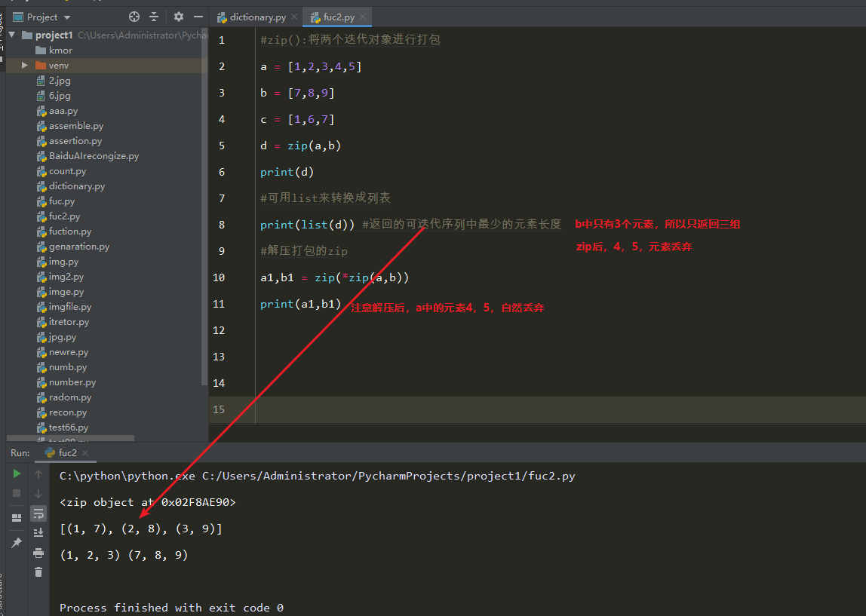The image size is (866, 616).
Task: Click the up-the-stack-trace arrow in Run panel
Action: [x=38, y=474]
